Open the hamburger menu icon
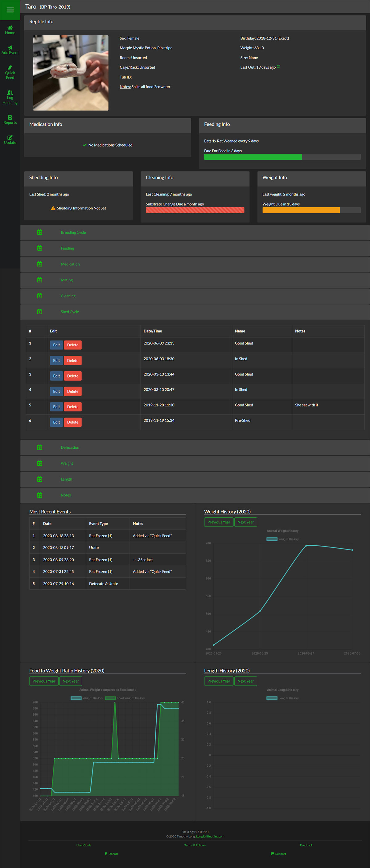Viewport: 370px width, 868px height. [10, 10]
